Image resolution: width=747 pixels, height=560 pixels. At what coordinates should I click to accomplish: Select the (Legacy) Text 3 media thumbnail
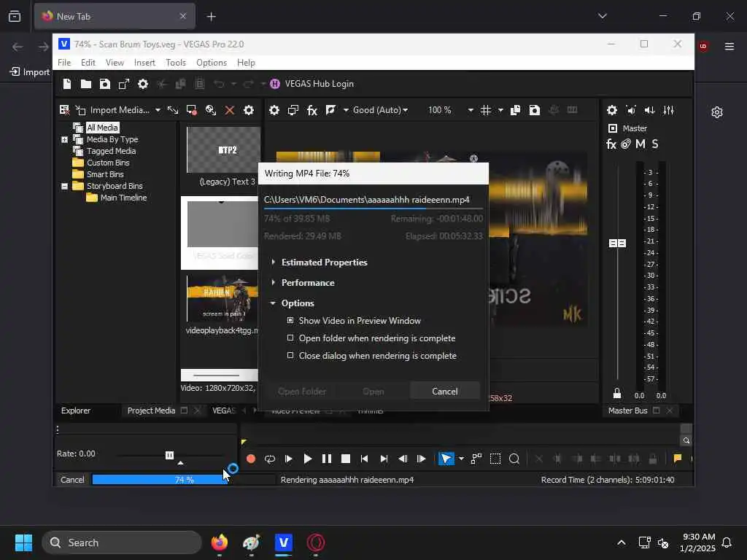tap(223, 150)
